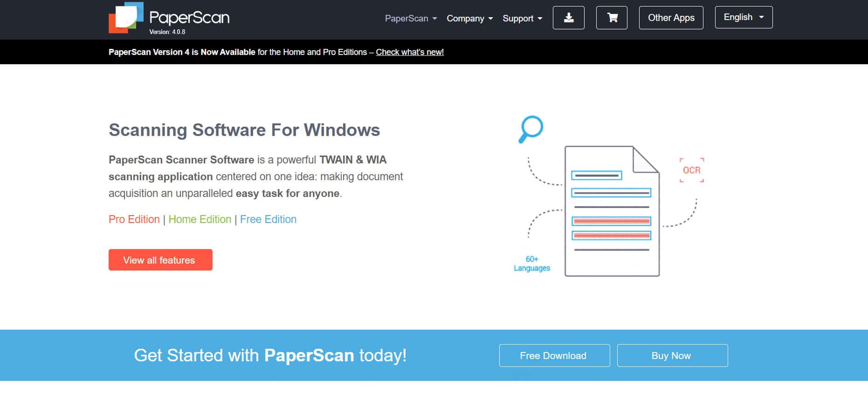
Task: Open the Free Edition link
Action: (x=268, y=219)
